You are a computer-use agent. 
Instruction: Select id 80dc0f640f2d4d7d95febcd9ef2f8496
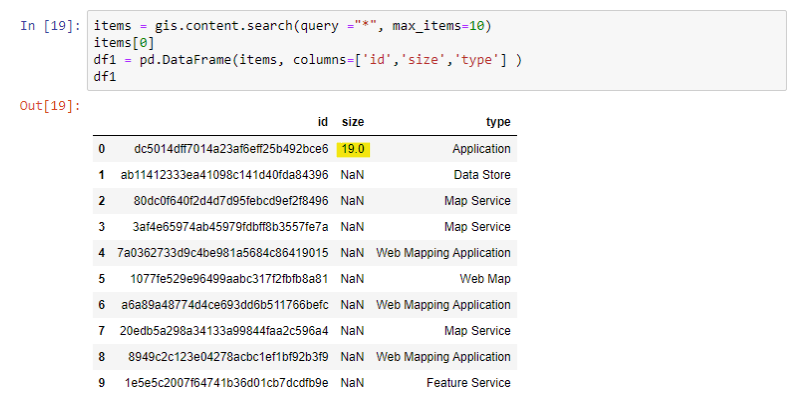pyautogui.click(x=231, y=201)
